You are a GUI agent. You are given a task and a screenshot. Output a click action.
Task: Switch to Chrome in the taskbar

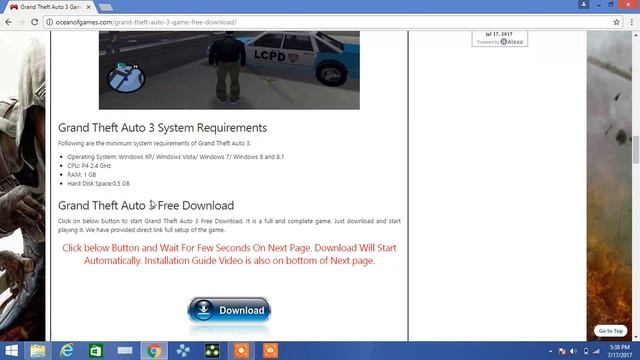pyautogui.click(x=154, y=351)
